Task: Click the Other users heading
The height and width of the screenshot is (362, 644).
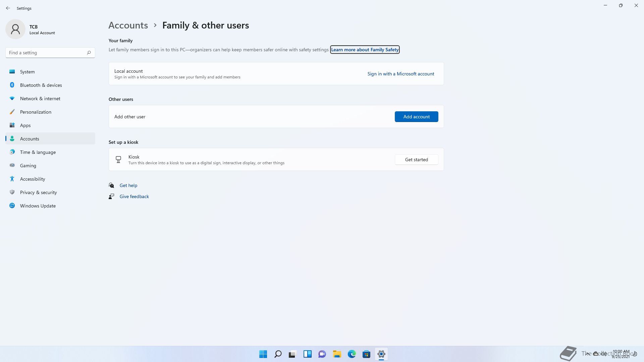Action: (x=121, y=99)
